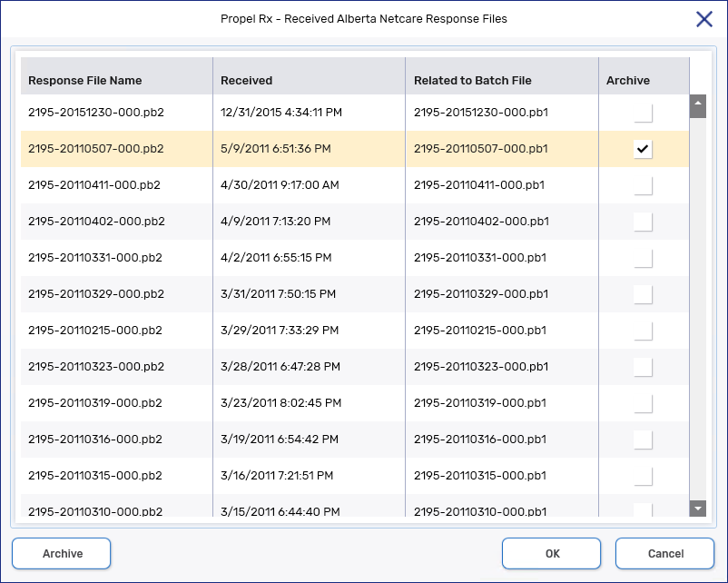This screenshot has width=728, height=583.
Task: Uncheck Archive box for 2195-20110507-000.pb2
Action: (x=643, y=149)
